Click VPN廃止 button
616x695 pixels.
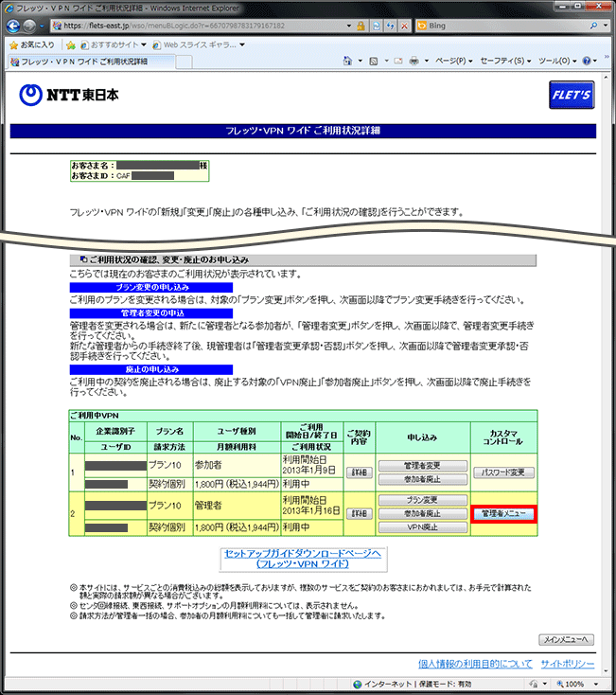pyautogui.click(x=422, y=527)
